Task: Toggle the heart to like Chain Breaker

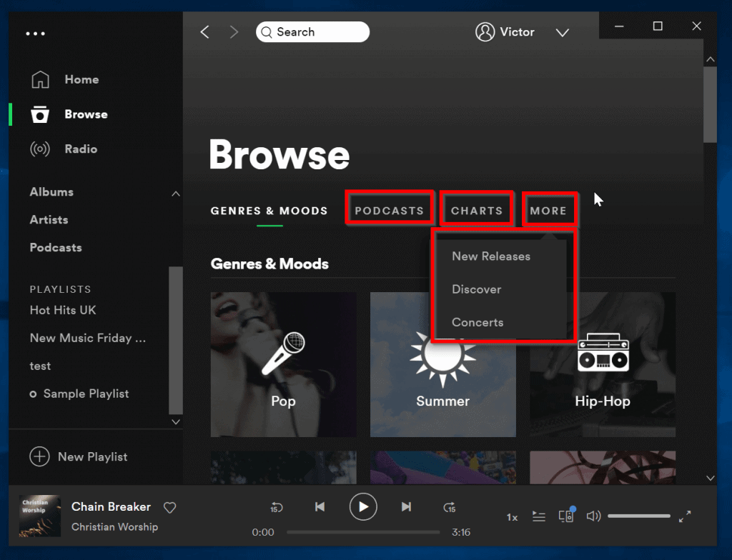Action: (169, 507)
